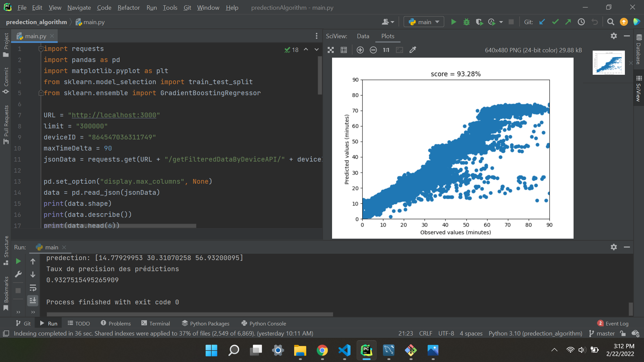Open the master branch popup
The image size is (644, 362).
605,333
